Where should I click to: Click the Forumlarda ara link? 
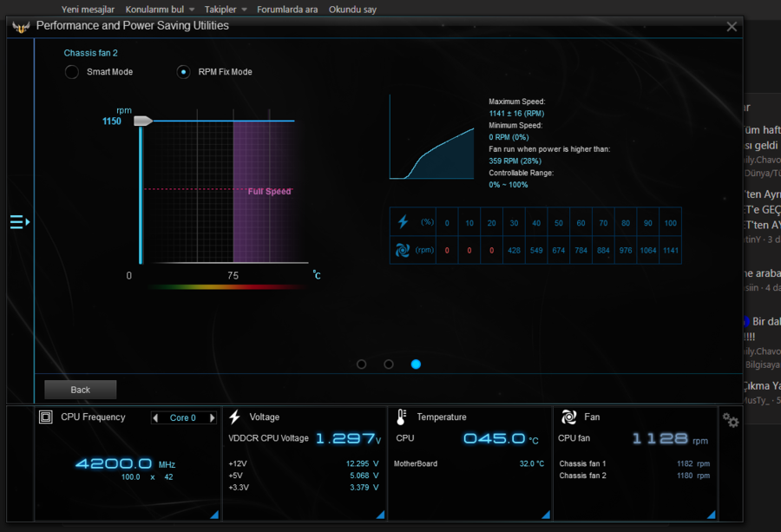287,9
